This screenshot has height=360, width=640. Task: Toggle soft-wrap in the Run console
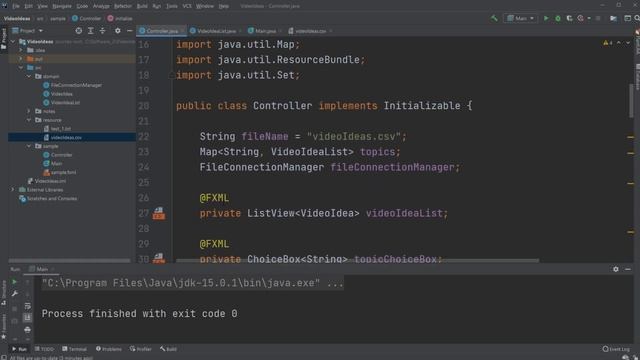(27, 306)
